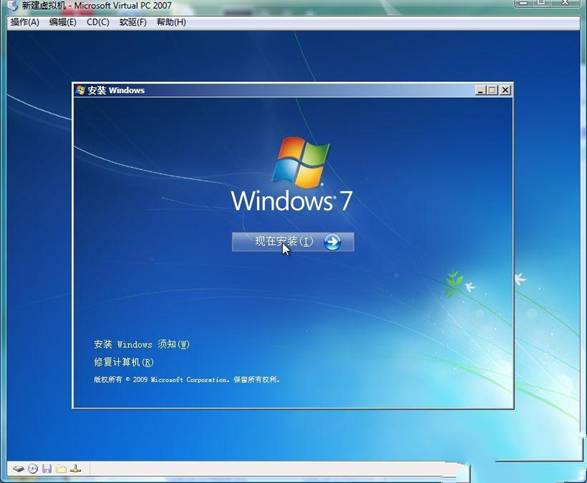Click the hard disk status bar icon
Viewport: 587px width, 483px height.
[19, 468]
